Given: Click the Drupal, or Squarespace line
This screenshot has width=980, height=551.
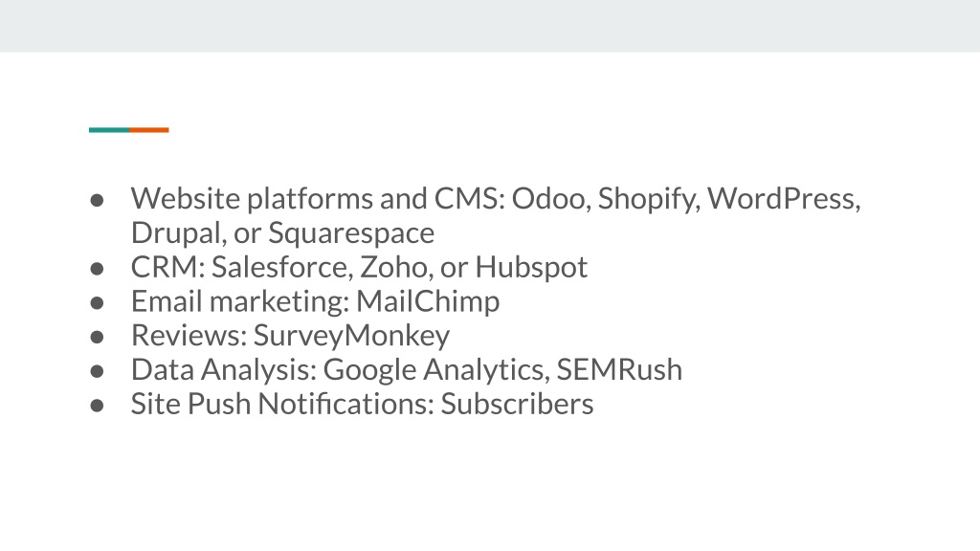Looking at the screenshot, I should tap(282, 233).
